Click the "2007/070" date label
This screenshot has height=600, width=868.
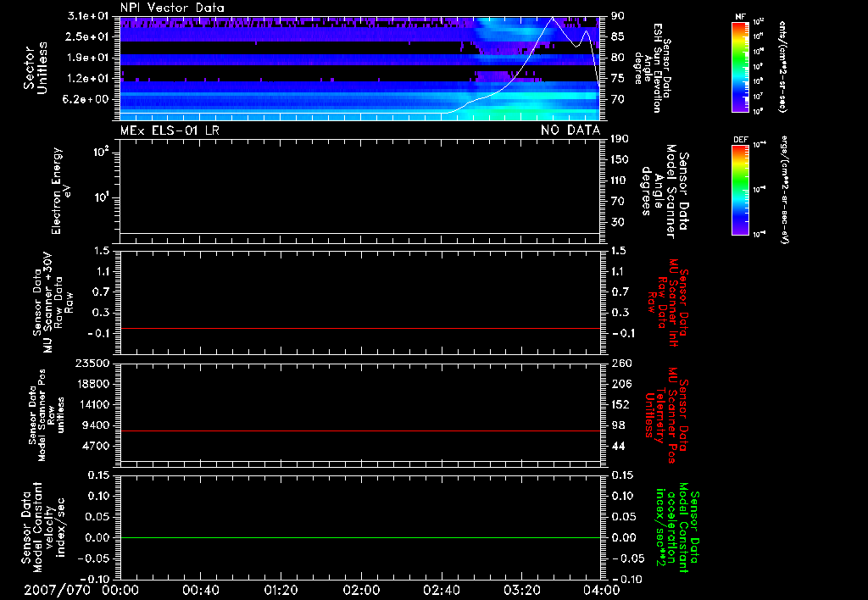coord(57,590)
